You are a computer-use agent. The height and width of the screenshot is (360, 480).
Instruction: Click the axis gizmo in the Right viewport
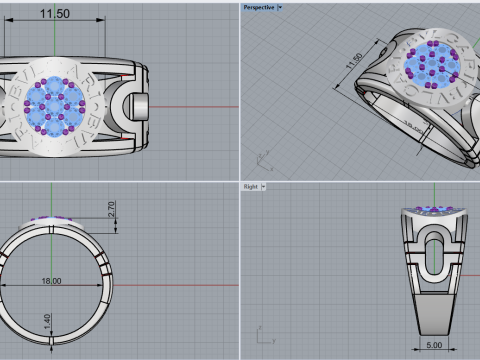coord(266,335)
